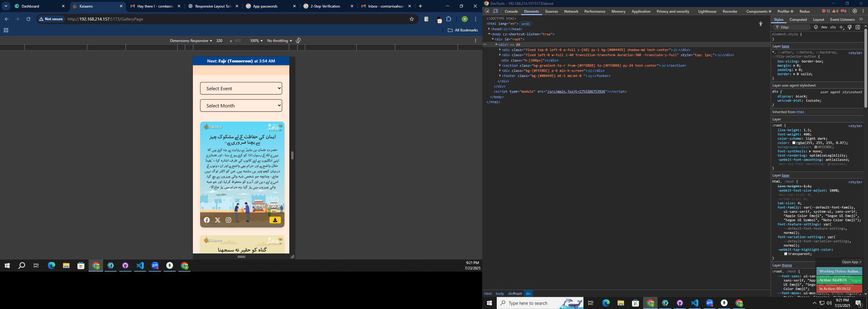The height and width of the screenshot is (309, 868).
Task: Download the first Kalaam image
Action: click(x=275, y=220)
